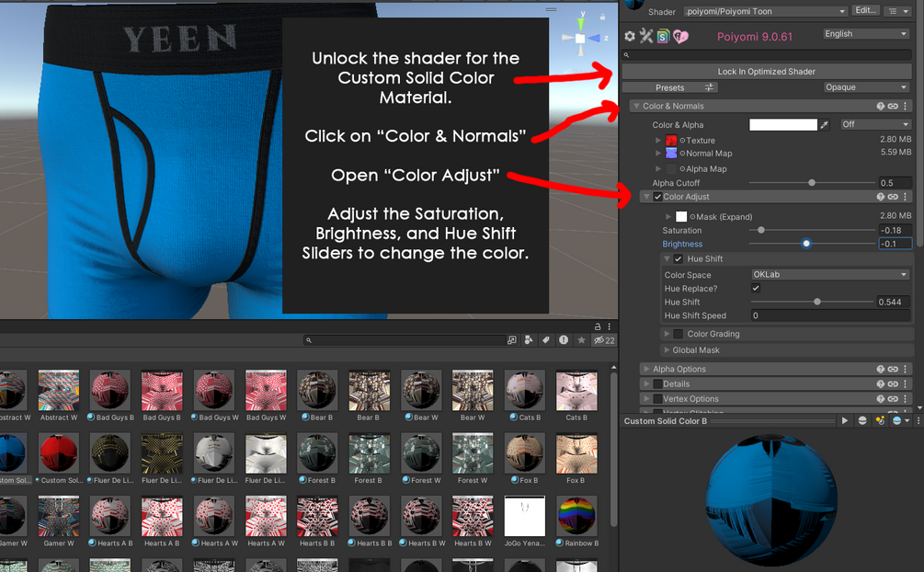Toggle preview lighting icon
This screenshot has height=572, width=924.
tap(880, 421)
